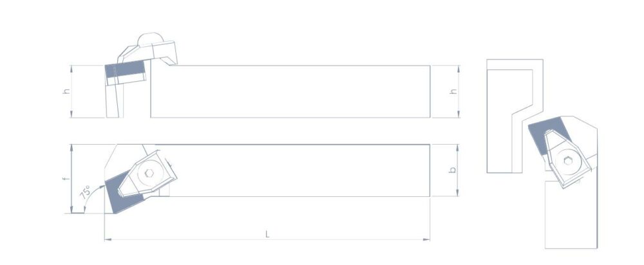This screenshot has width=644, height=265.
Task: Click the hex screw in top view
Action: click(149, 174)
